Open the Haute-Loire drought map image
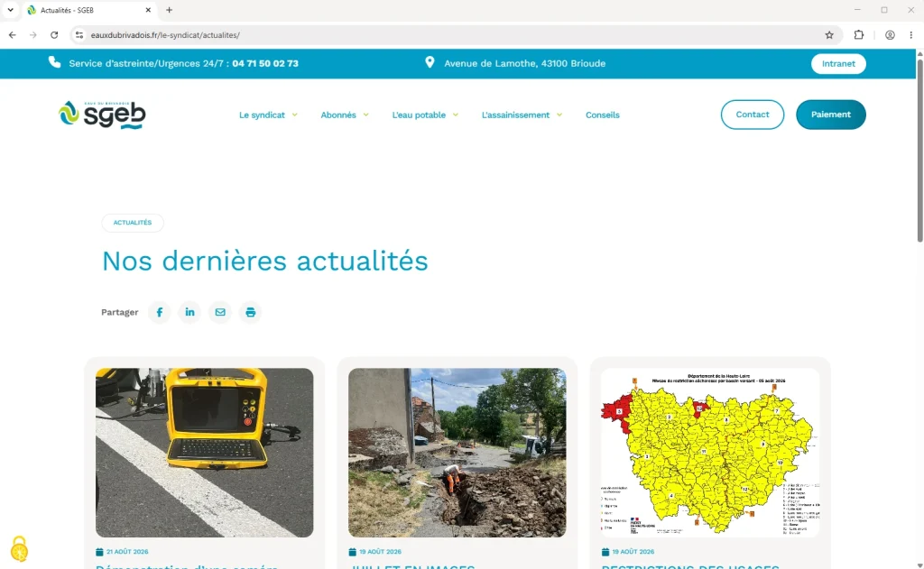924x569 pixels. click(x=710, y=453)
